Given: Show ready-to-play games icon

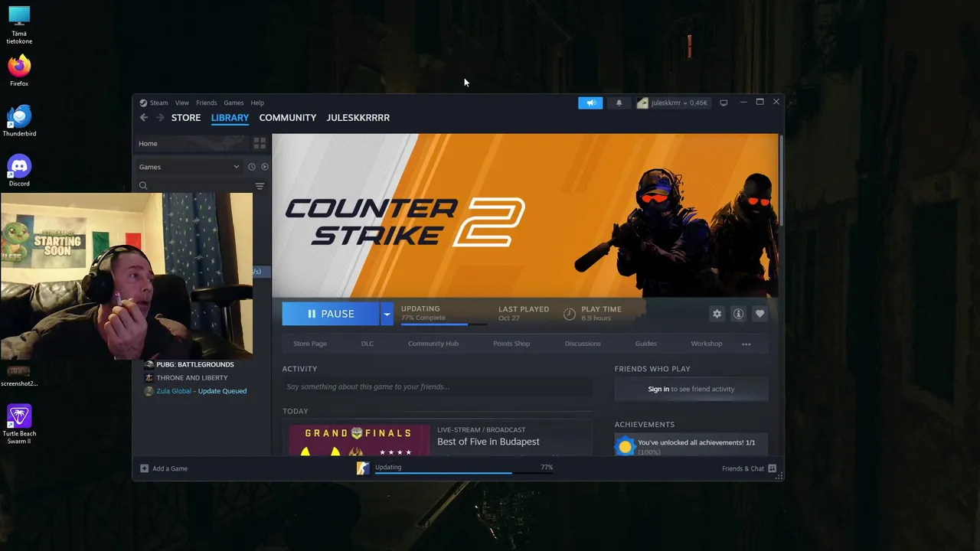Looking at the screenshot, I should point(265,167).
